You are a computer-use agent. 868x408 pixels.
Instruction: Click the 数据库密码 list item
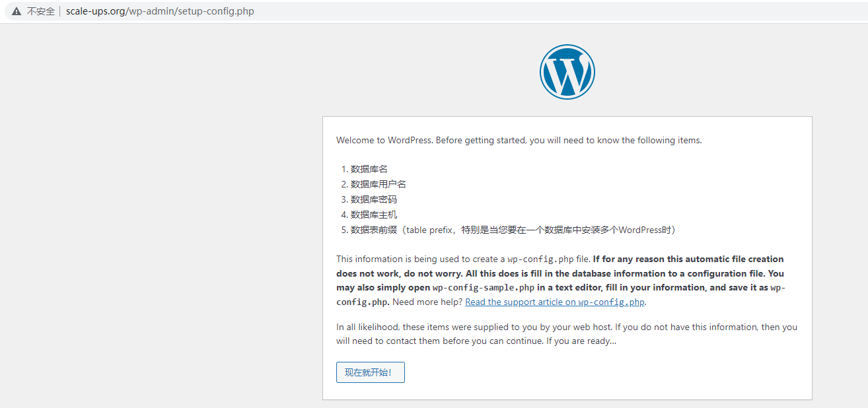[x=373, y=199]
